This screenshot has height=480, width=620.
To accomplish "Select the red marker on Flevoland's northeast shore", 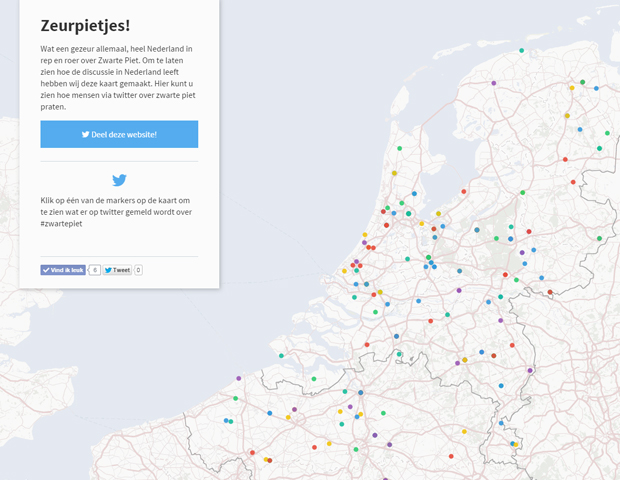I will pyautogui.click(x=464, y=191).
